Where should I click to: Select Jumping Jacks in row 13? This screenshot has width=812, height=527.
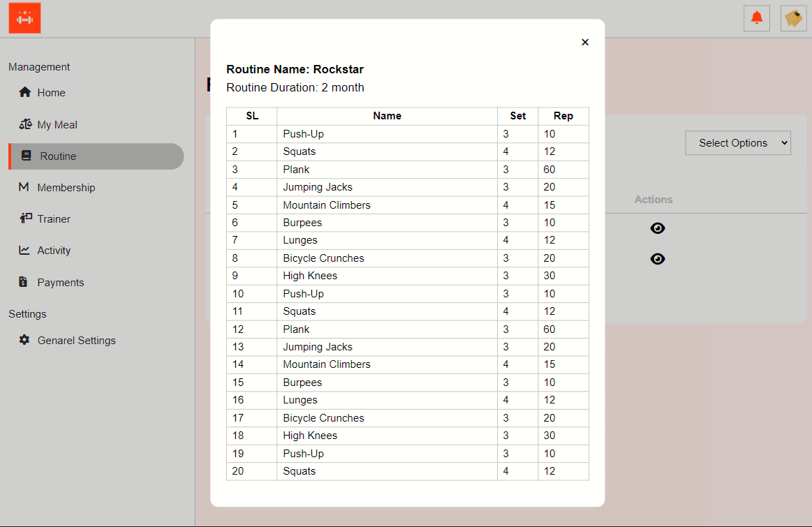coord(318,347)
